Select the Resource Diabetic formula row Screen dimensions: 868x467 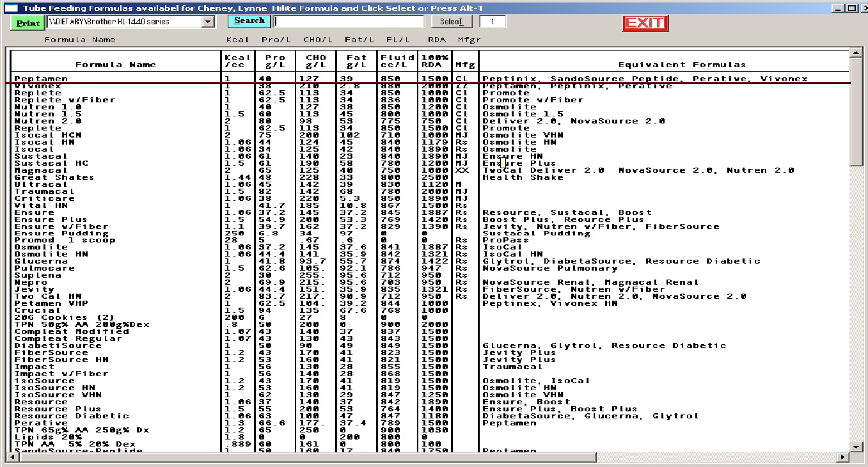coord(429,416)
